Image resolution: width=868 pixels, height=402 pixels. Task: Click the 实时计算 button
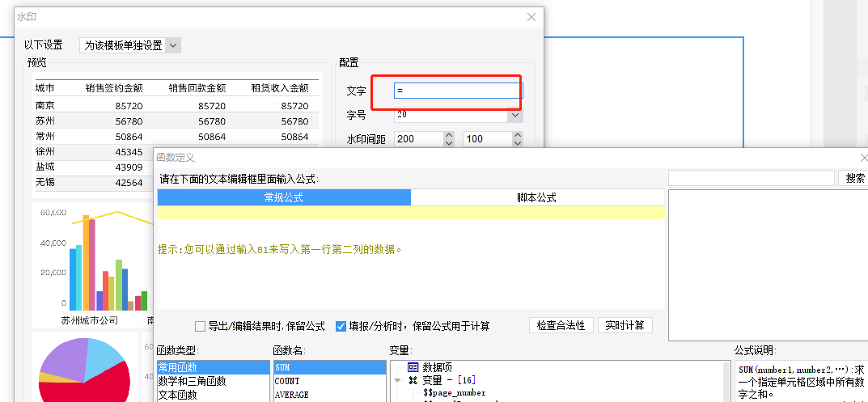pos(625,325)
